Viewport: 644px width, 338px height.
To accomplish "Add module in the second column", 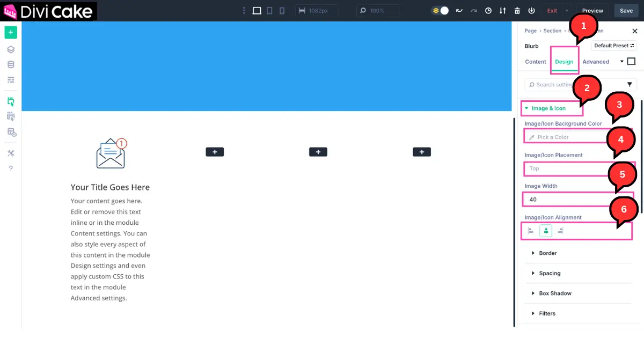I will pyautogui.click(x=215, y=152).
